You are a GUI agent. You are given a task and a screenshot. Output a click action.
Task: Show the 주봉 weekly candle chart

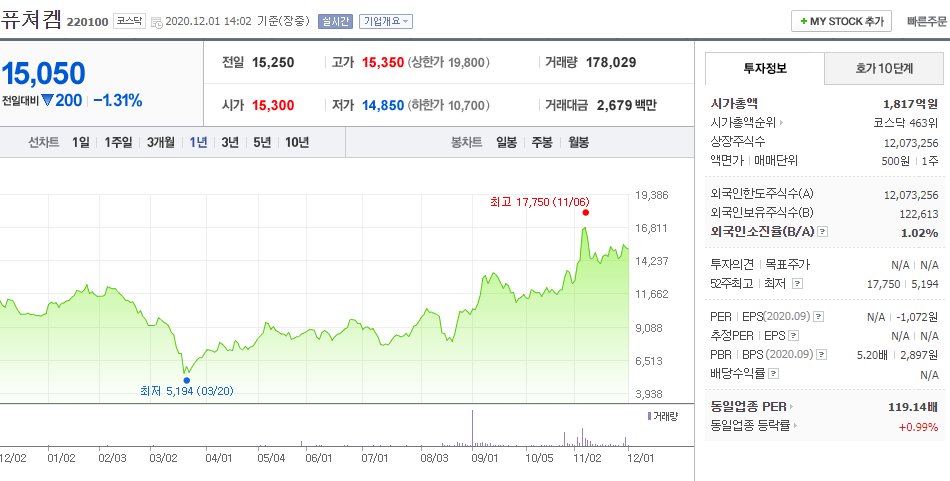(542, 142)
